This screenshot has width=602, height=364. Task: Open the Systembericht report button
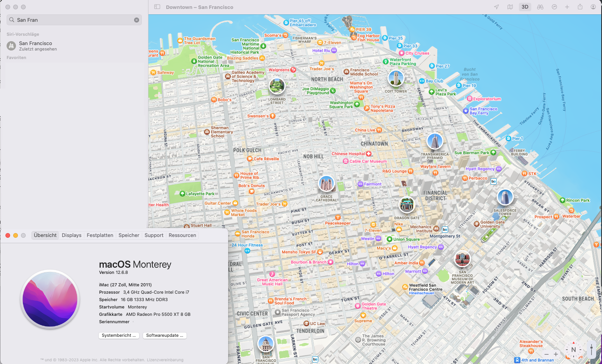119,336
